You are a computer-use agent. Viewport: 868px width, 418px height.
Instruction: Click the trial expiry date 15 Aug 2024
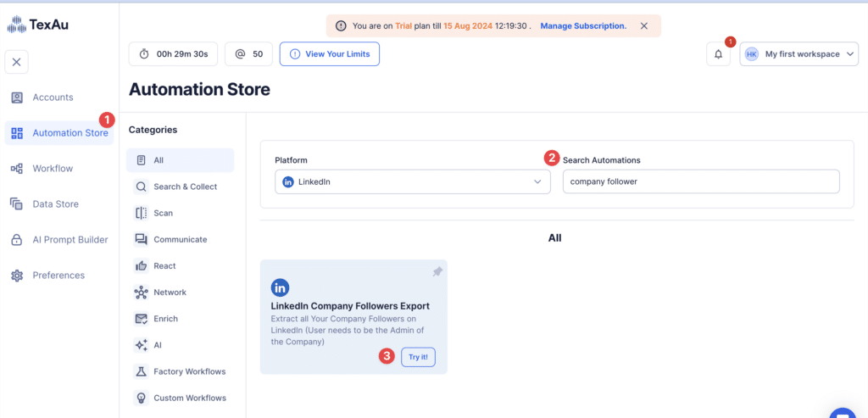[x=468, y=26]
